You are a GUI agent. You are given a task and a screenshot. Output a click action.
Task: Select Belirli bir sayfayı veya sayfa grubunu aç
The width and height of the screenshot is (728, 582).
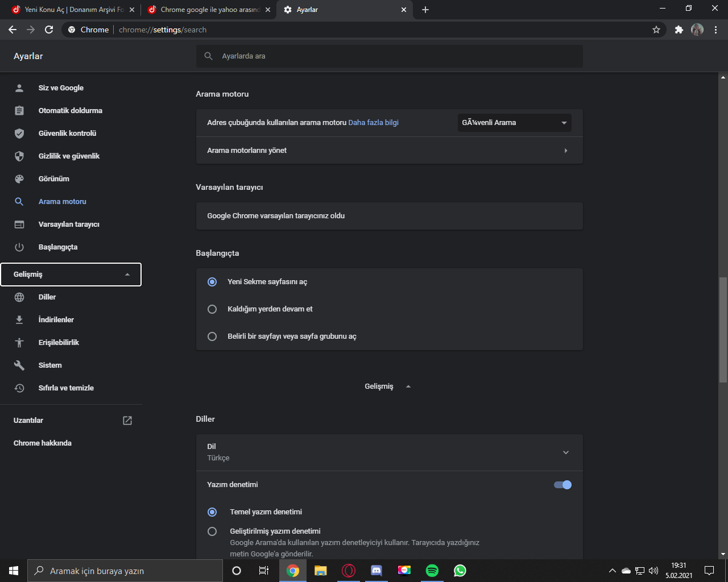[x=212, y=336]
